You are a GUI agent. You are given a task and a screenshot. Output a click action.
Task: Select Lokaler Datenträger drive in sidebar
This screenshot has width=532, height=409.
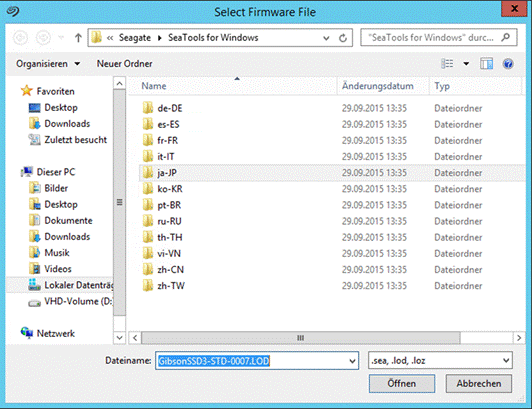click(x=70, y=285)
